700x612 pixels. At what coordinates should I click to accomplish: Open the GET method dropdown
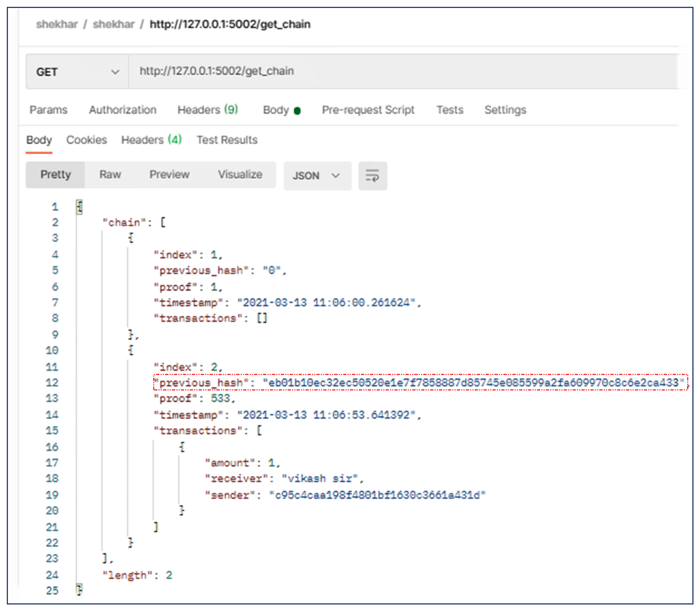tap(77, 72)
